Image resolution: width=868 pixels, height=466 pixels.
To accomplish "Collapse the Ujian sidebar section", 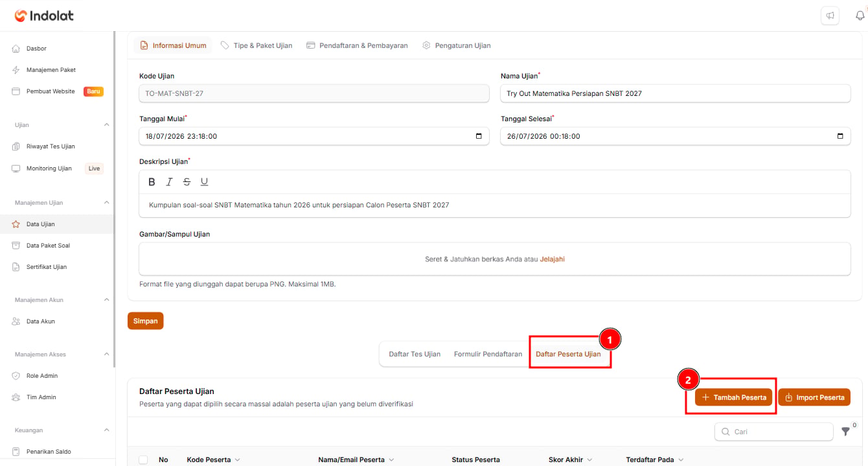I will coord(107,124).
